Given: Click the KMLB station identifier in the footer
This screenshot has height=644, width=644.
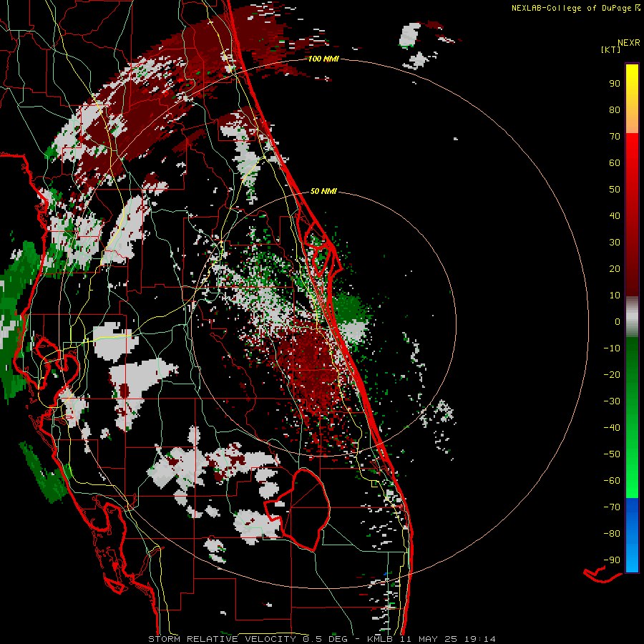Looking at the screenshot, I should pos(380,639).
